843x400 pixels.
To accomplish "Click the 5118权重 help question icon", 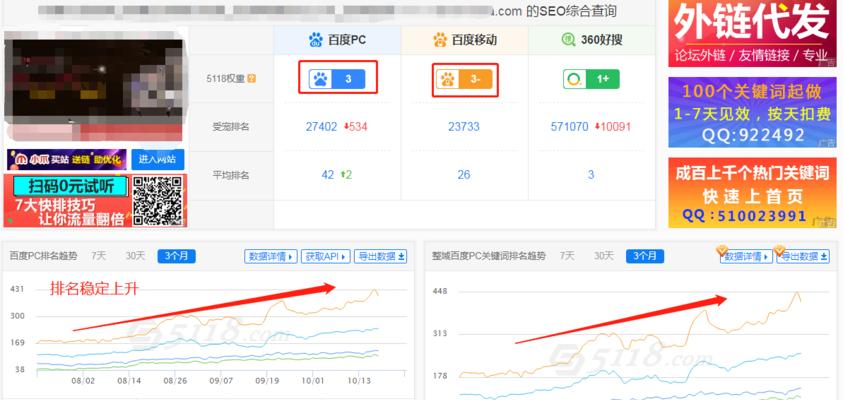I will pyautogui.click(x=251, y=78).
